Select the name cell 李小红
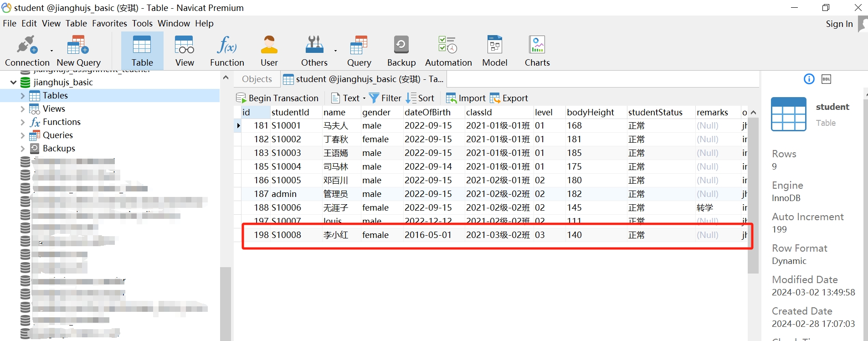Screen dimensions: 868x341 click(336, 235)
